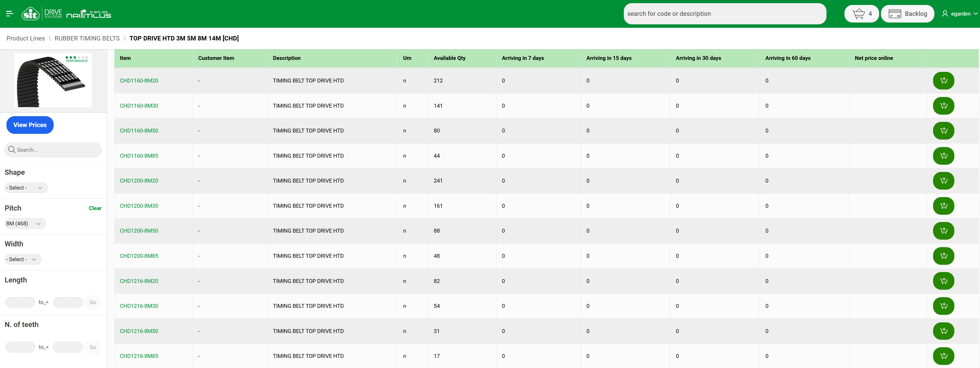Add CHD1216-8M20 to cart
The height and width of the screenshot is (368, 980).
pyautogui.click(x=943, y=281)
